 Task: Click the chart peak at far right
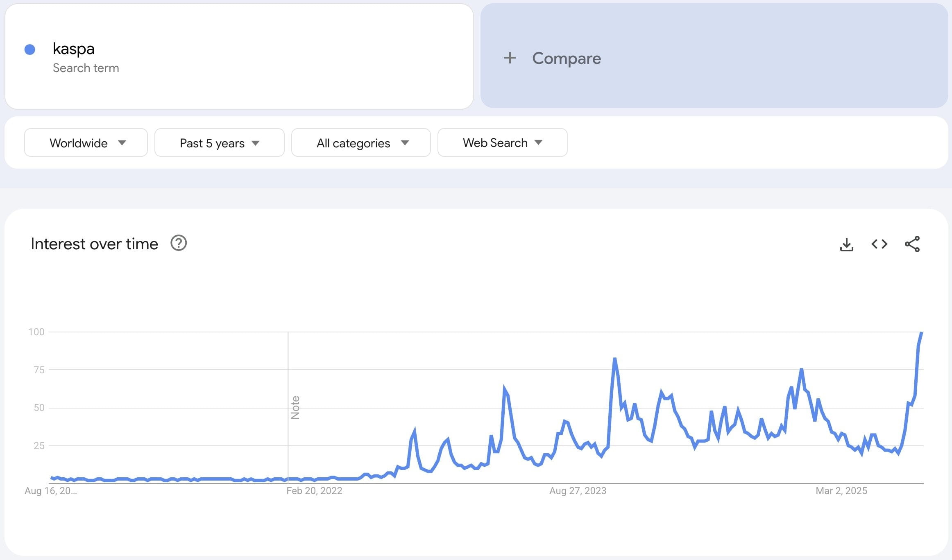point(921,333)
